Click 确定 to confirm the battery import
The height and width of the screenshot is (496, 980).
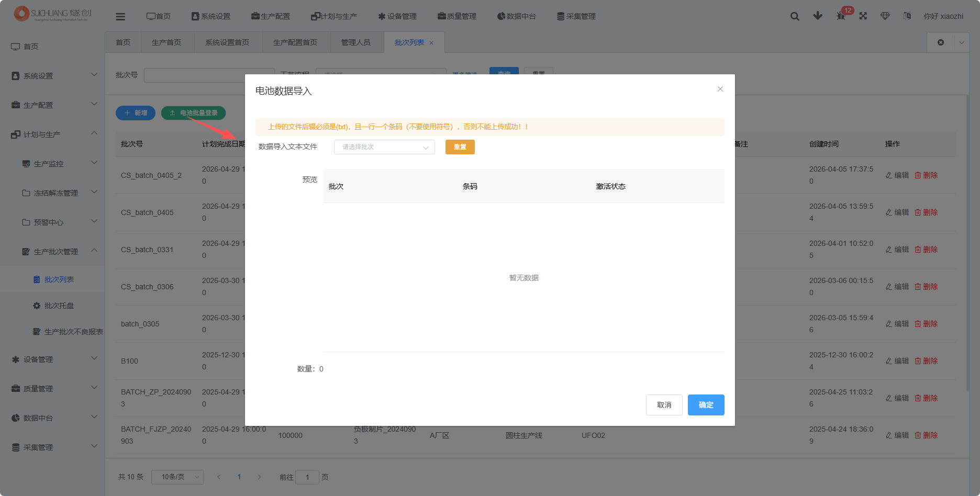[706, 405]
